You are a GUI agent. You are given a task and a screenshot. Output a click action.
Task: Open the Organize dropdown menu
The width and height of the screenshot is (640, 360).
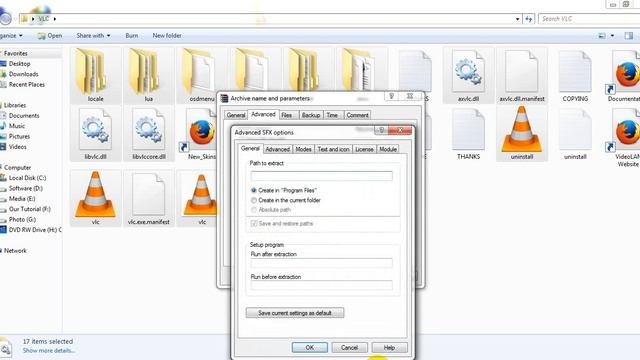tap(11, 36)
